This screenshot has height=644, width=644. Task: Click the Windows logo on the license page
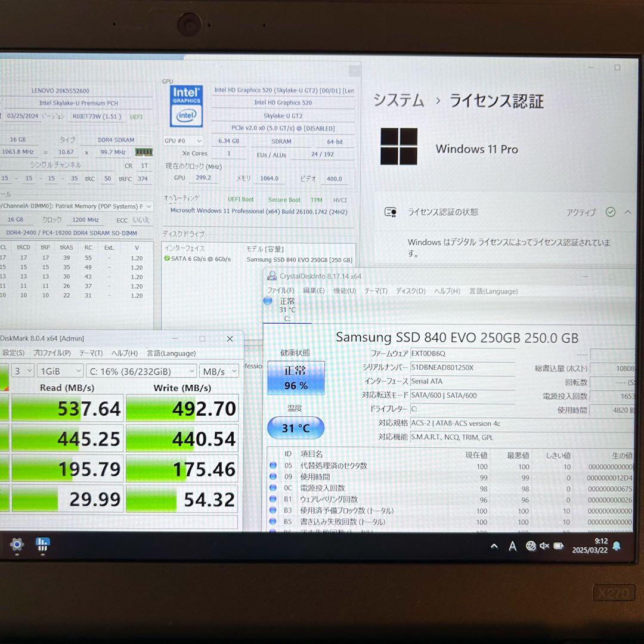[x=399, y=146]
